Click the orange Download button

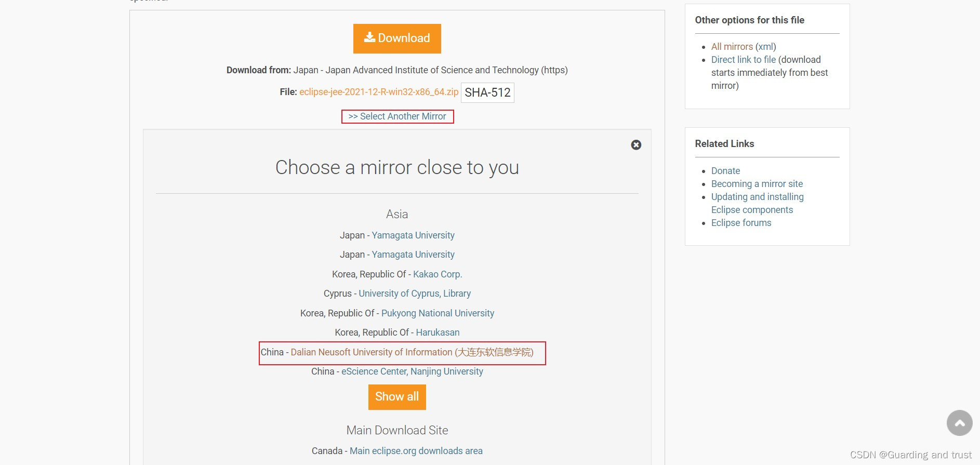pos(397,38)
